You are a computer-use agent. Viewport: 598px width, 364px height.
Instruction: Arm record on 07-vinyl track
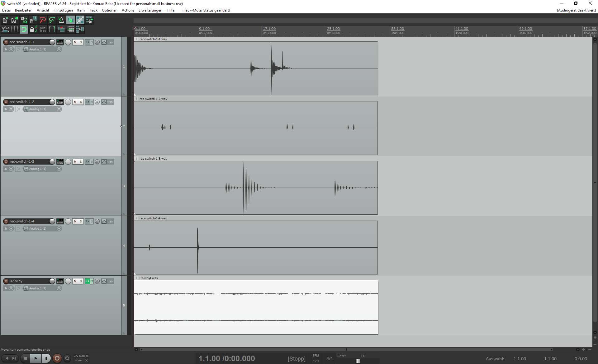[x=6, y=281]
